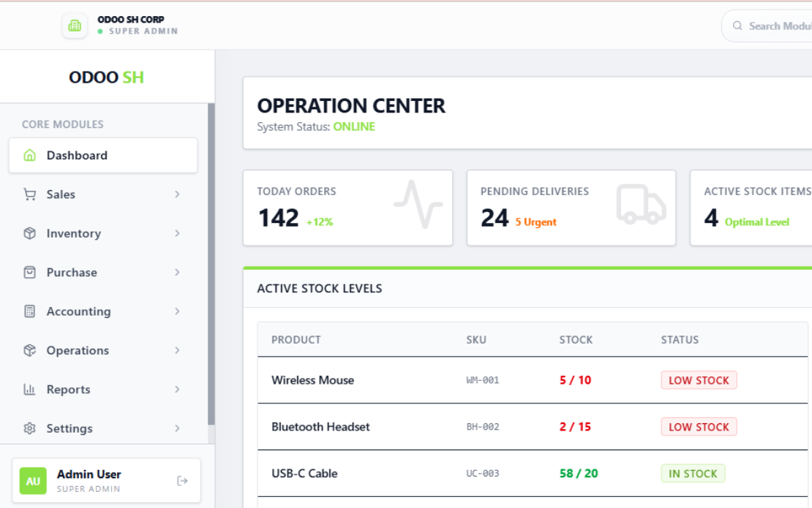Open the Sales menu item

coord(103,194)
